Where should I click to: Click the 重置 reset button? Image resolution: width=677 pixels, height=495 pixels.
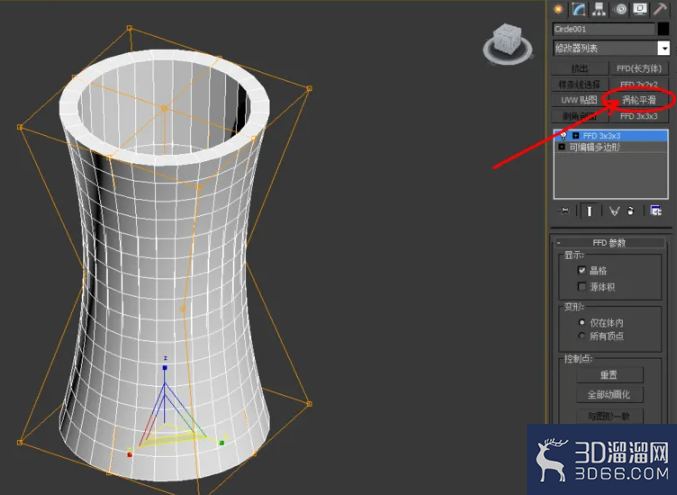pos(610,374)
